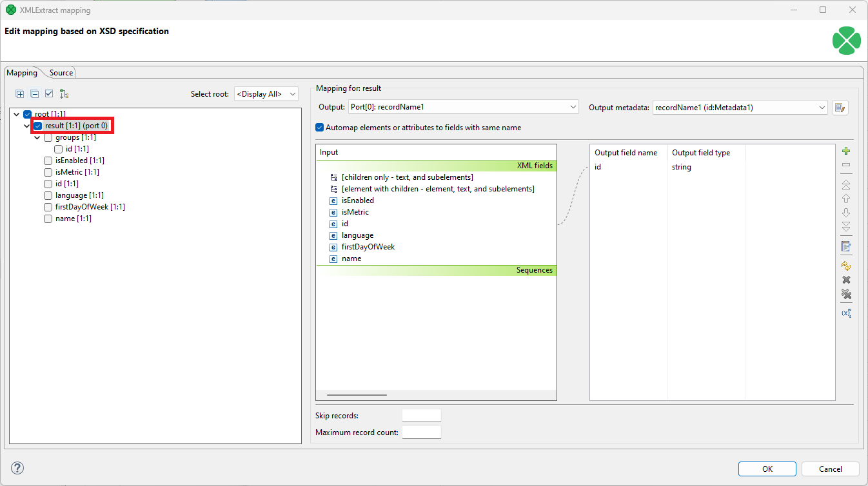The height and width of the screenshot is (486, 868).
Task: Select the Mapping tab
Action: click(22, 72)
